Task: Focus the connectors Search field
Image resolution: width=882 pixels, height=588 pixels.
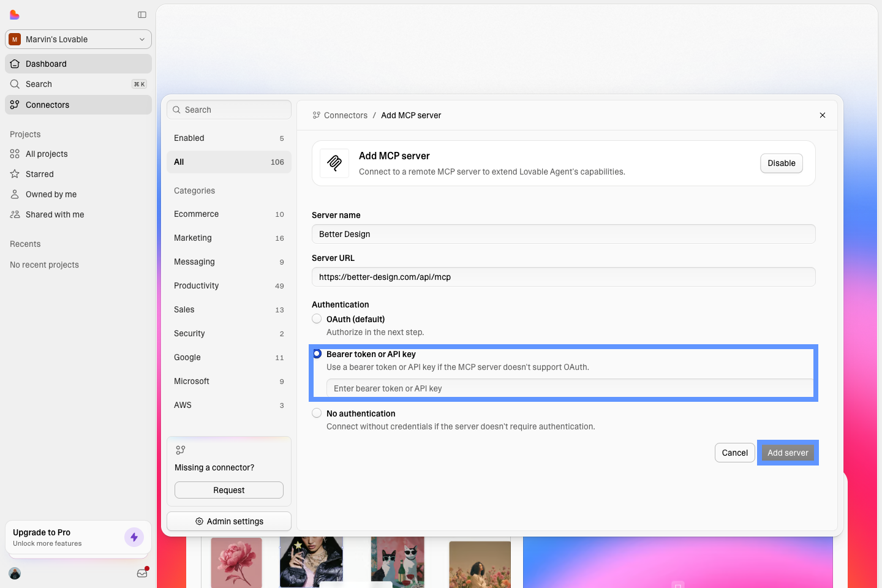Action: (229, 110)
